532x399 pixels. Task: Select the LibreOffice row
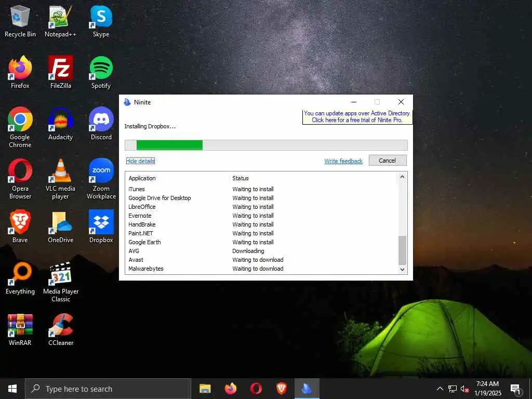[x=261, y=207]
